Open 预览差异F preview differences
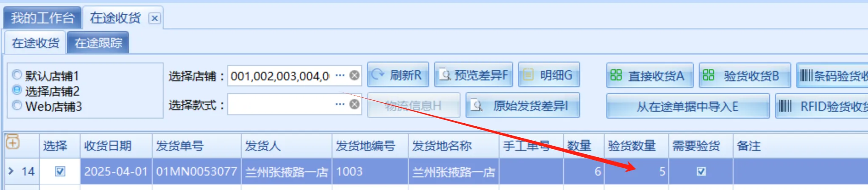This screenshot has height=190, width=868. [473, 75]
